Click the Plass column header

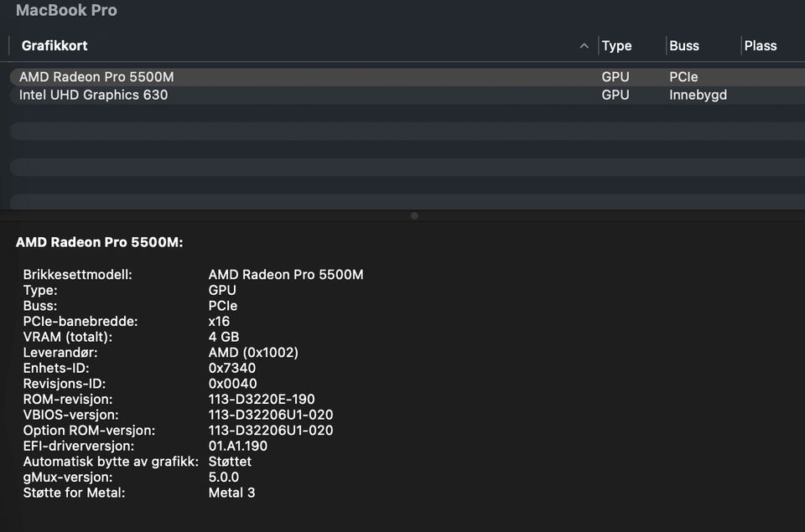point(761,46)
